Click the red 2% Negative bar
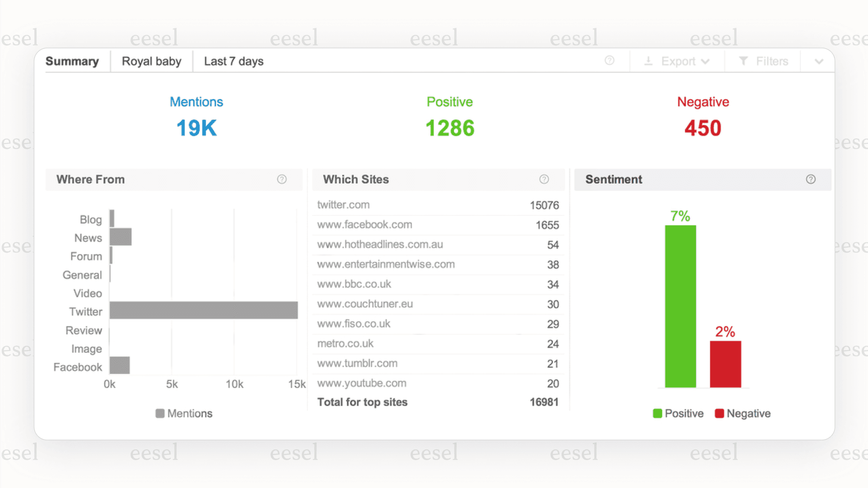 click(x=725, y=364)
